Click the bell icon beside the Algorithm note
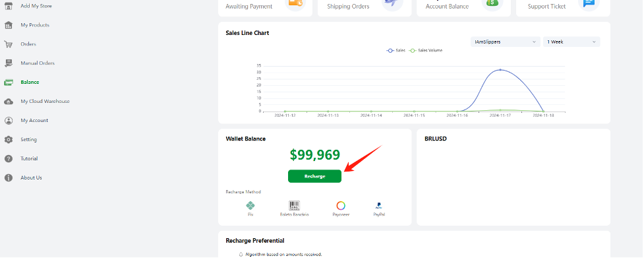644x258 pixels. 241,254
